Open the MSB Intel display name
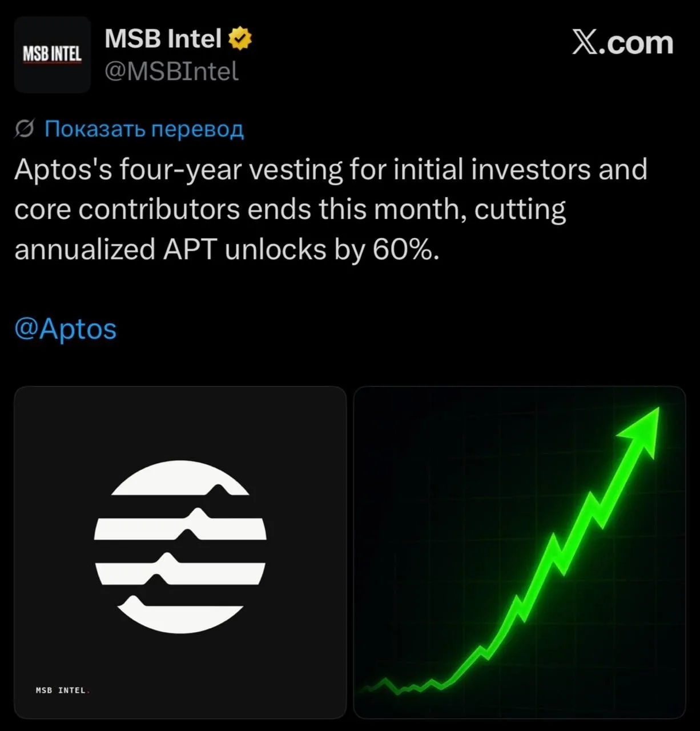700x731 pixels. tap(163, 39)
